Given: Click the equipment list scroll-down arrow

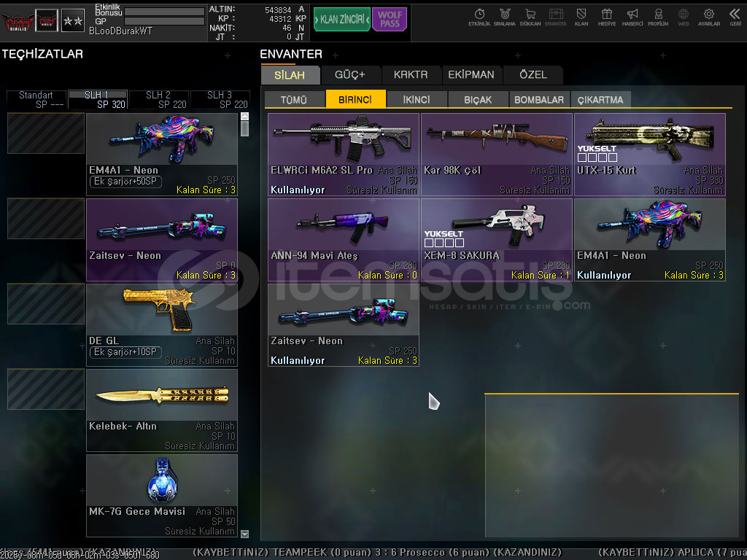Looking at the screenshot, I should (x=245, y=534).
